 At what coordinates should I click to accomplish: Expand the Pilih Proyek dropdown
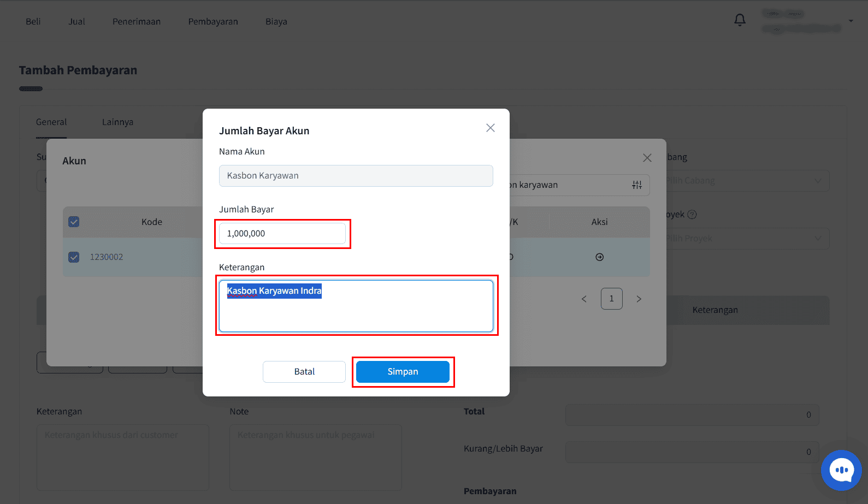coord(747,239)
